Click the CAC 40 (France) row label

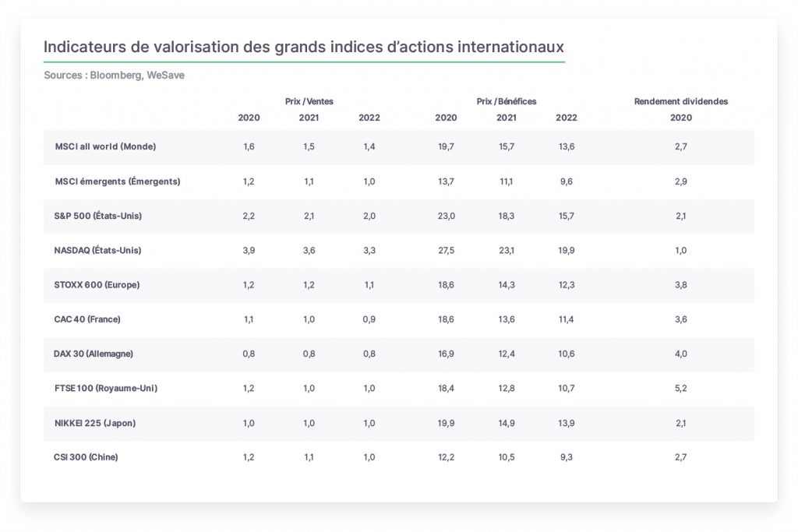pos(87,319)
